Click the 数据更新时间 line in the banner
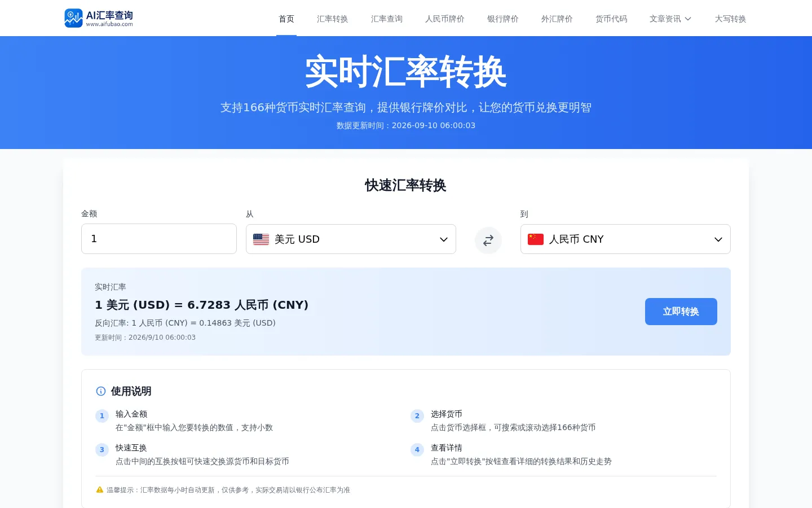The image size is (812, 508). point(406,125)
